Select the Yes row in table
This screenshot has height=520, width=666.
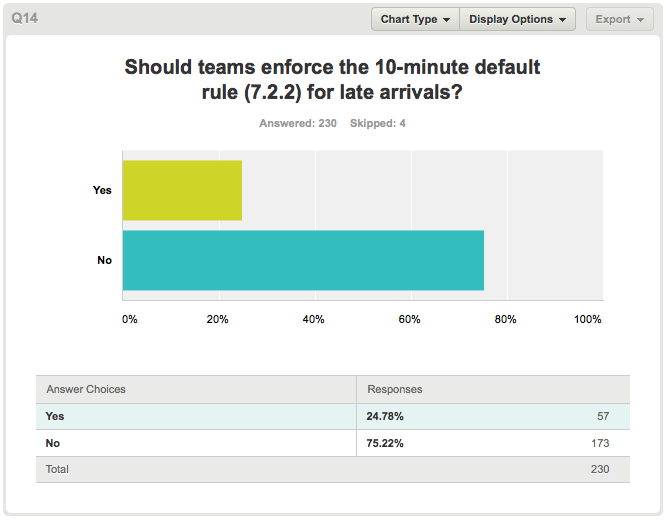click(333, 416)
